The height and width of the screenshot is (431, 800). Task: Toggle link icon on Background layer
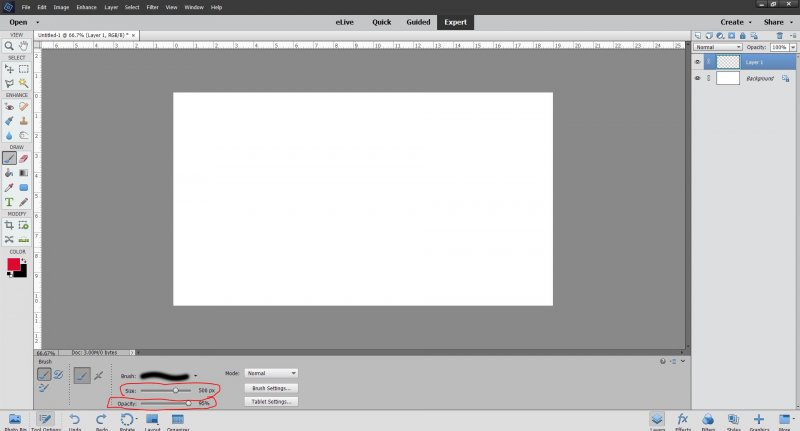pyautogui.click(x=709, y=78)
